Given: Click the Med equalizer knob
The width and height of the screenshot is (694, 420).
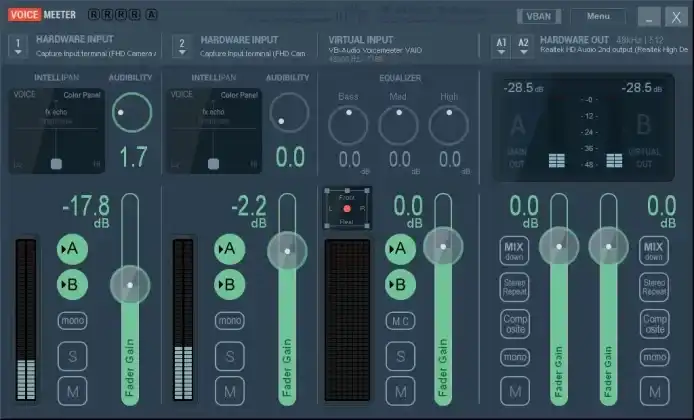Looking at the screenshot, I should tap(398, 125).
